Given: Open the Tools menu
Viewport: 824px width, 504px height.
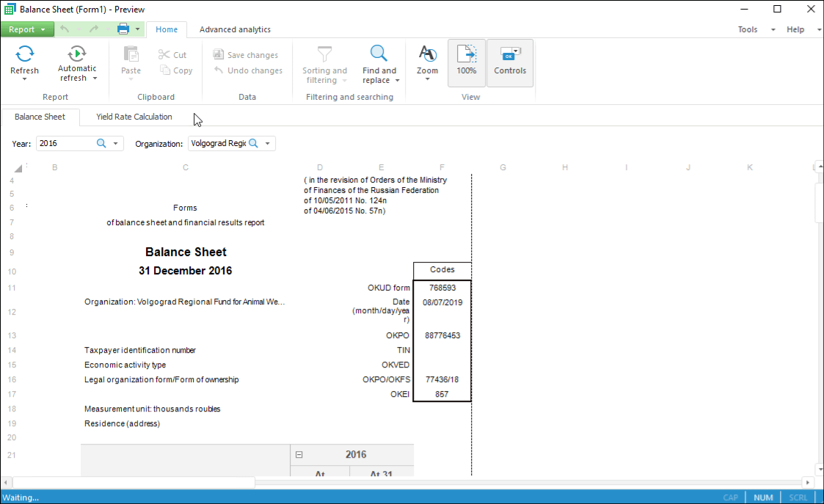Looking at the screenshot, I should click(748, 29).
